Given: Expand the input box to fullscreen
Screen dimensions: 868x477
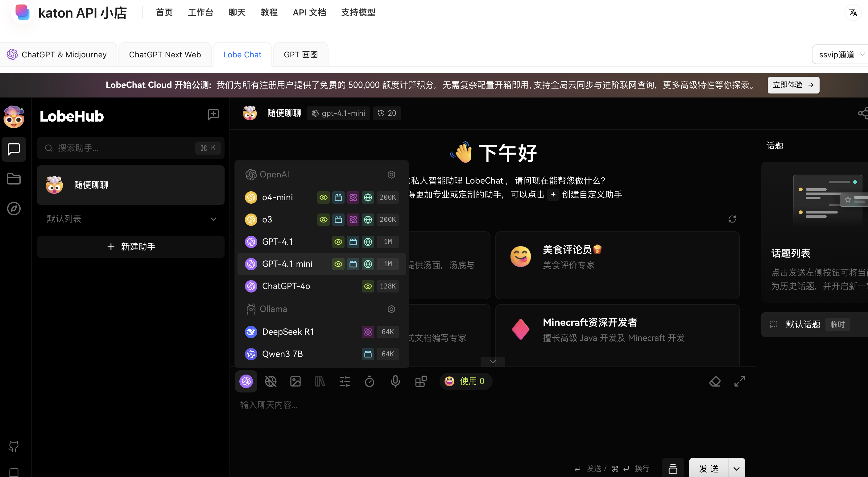Looking at the screenshot, I should pos(740,381).
